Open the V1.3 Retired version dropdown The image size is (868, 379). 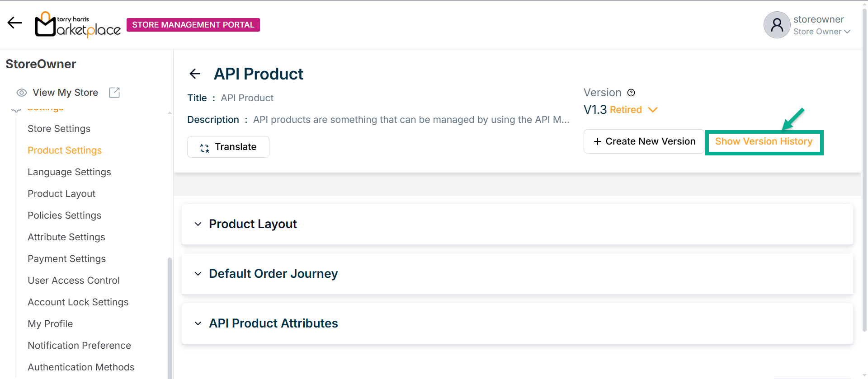tap(652, 110)
